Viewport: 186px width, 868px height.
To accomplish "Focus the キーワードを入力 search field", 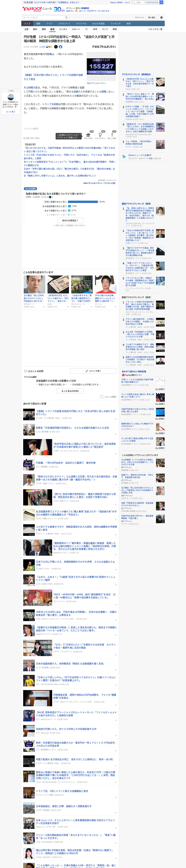I will pos(44,18).
